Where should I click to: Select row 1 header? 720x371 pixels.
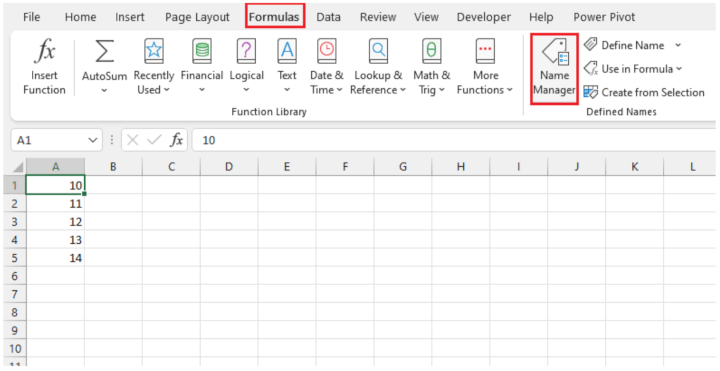[x=15, y=186]
